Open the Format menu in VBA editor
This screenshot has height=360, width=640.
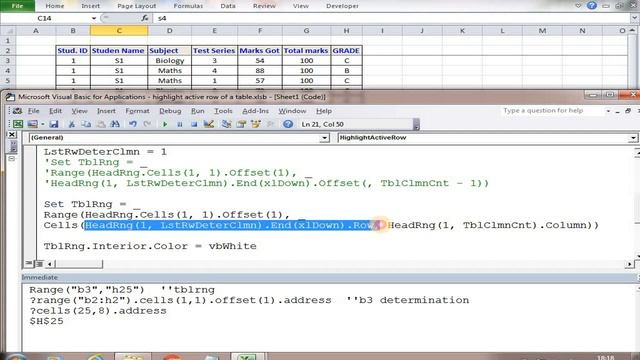point(137,111)
